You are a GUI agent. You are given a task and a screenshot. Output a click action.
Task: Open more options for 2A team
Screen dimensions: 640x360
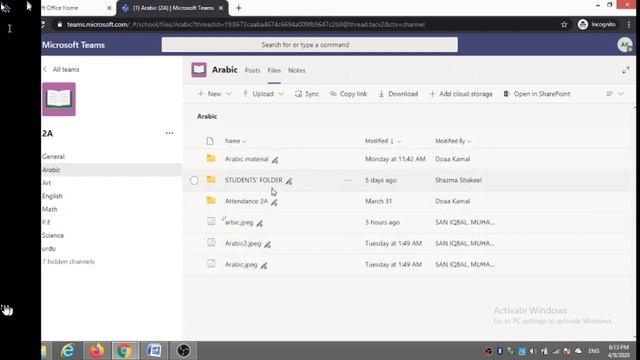pos(169,133)
